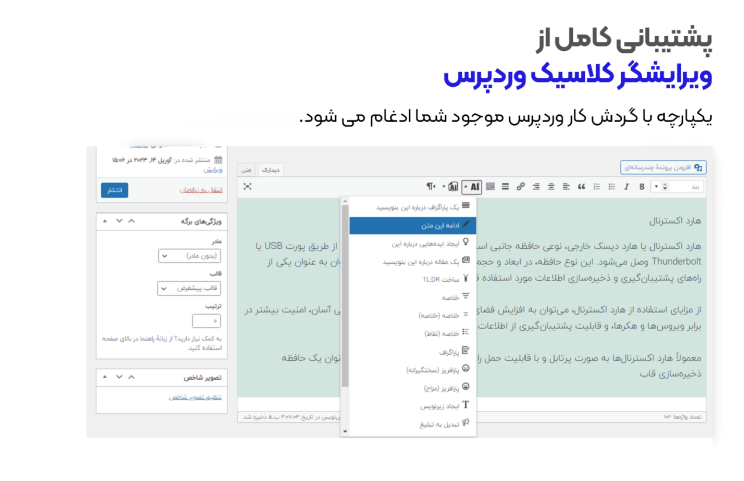This screenshot has width=744, height=481.
Task: Click the Italic formatting icon
Action: coord(627,186)
